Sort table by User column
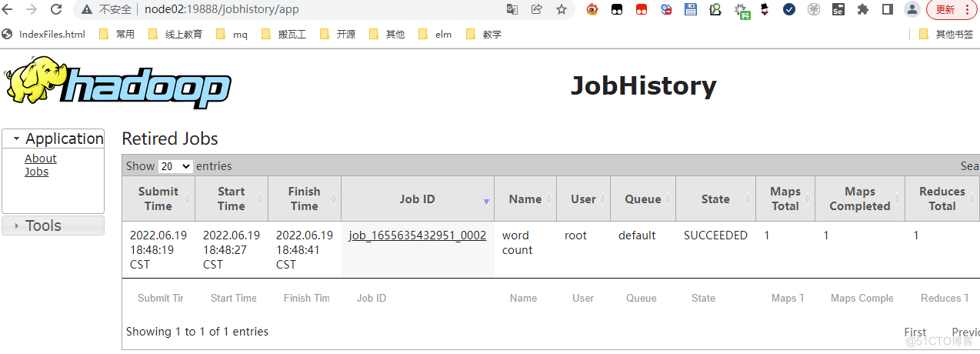 pos(584,199)
